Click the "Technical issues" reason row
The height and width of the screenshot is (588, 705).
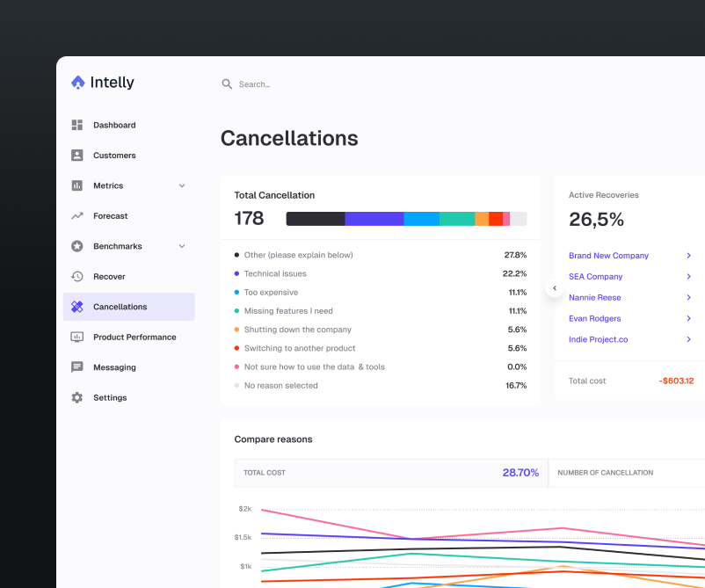[x=381, y=273]
